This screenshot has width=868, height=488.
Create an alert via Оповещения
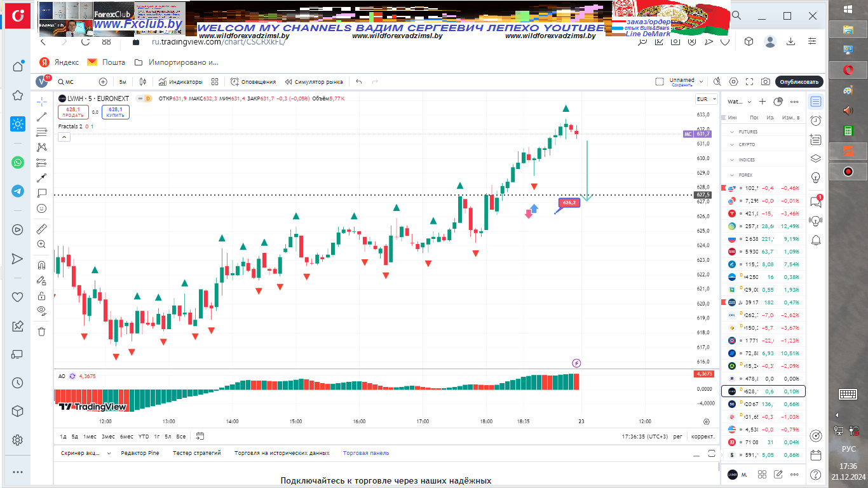click(x=254, y=82)
